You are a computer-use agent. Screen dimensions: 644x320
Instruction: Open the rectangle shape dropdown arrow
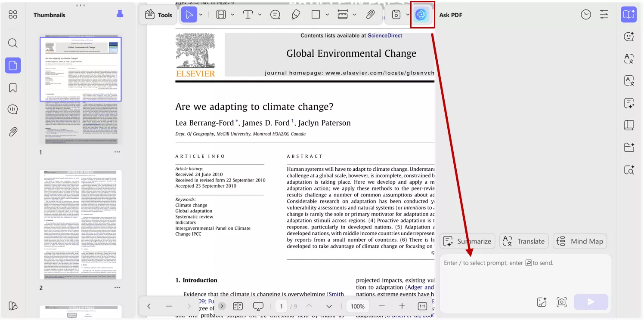328,15
